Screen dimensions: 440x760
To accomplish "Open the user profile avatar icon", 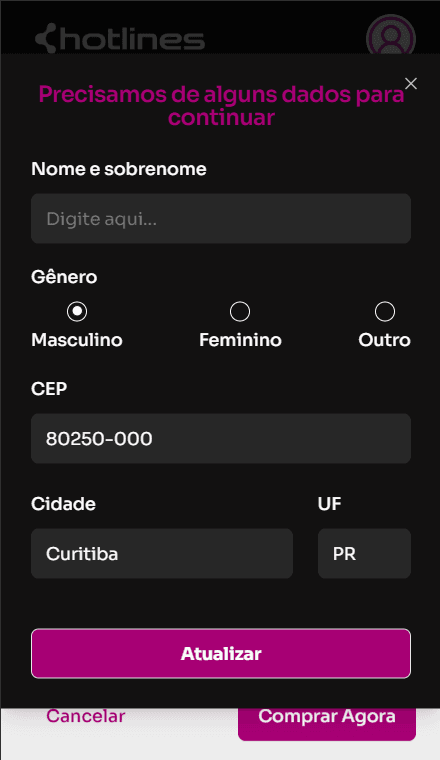I will tap(391, 38).
